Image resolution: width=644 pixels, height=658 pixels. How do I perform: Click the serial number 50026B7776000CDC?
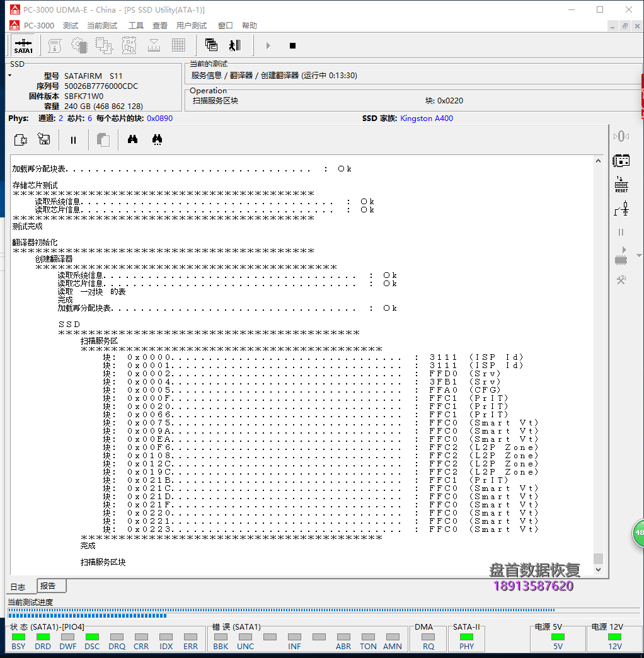pos(101,86)
